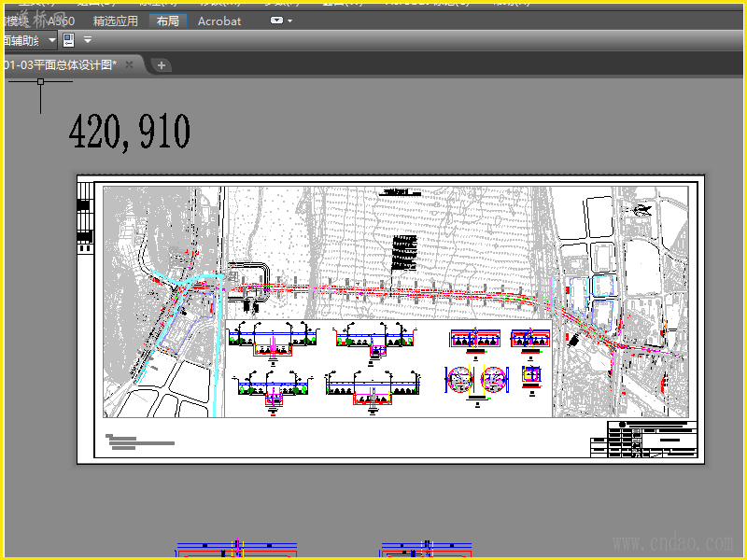Screen dimensions: 747x560
Task: Switch to the 精选应用 ribbon tab
Action: 115,21
